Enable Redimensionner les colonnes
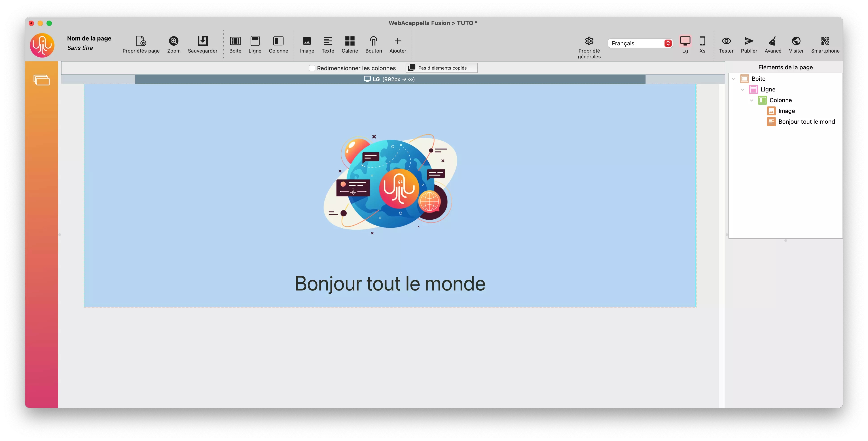 pyautogui.click(x=312, y=68)
